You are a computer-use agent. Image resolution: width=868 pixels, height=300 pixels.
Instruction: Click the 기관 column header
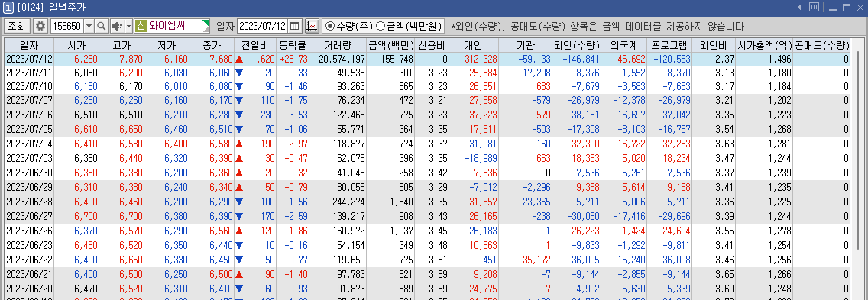point(526,45)
